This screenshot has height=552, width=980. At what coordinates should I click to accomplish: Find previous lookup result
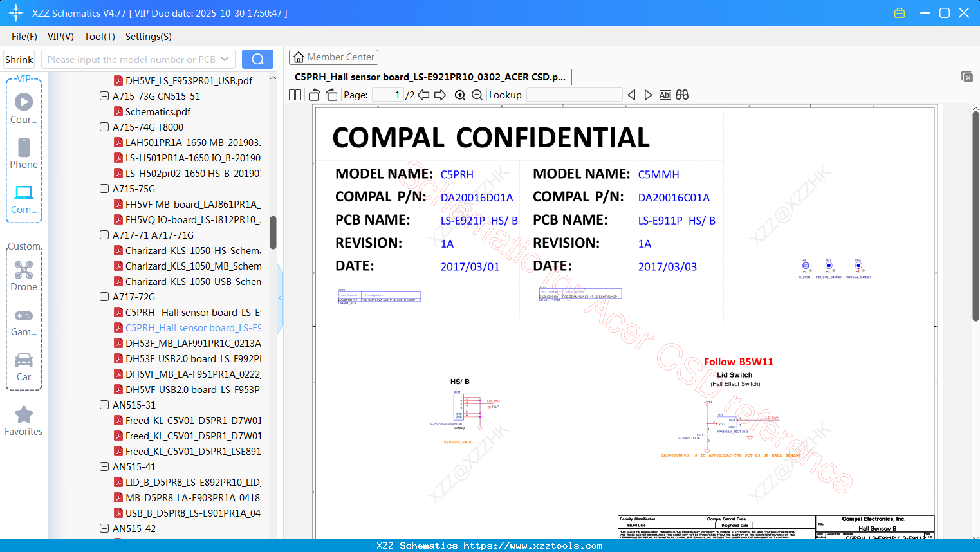631,95
